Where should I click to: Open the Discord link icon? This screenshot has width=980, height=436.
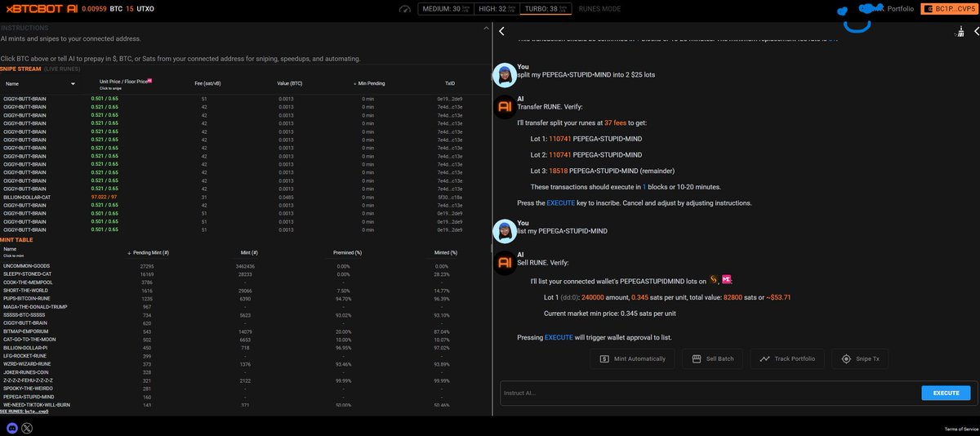[12, 428]
